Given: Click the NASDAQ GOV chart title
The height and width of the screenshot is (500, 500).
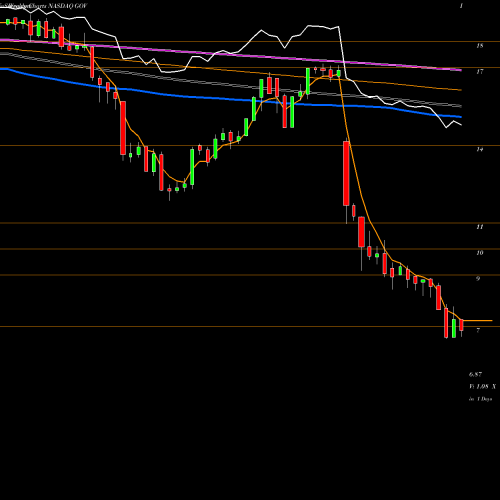Looking at the screenshot, I should point(68,6).
